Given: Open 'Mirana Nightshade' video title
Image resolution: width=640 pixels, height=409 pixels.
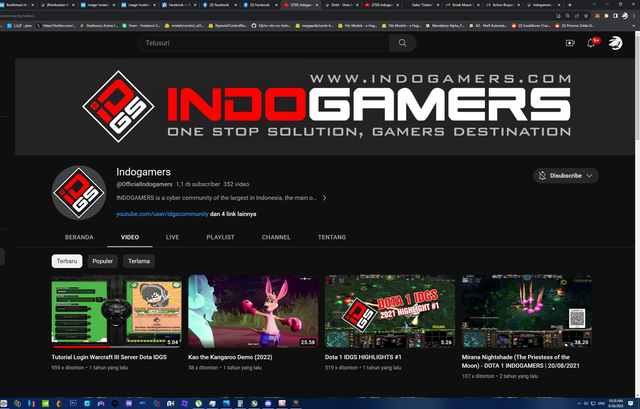Looking at the screenshot, I should click(520, 361).
